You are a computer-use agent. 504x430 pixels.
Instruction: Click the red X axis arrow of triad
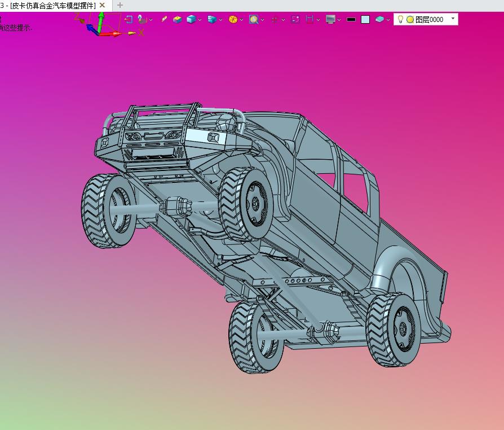coord(111,33)
